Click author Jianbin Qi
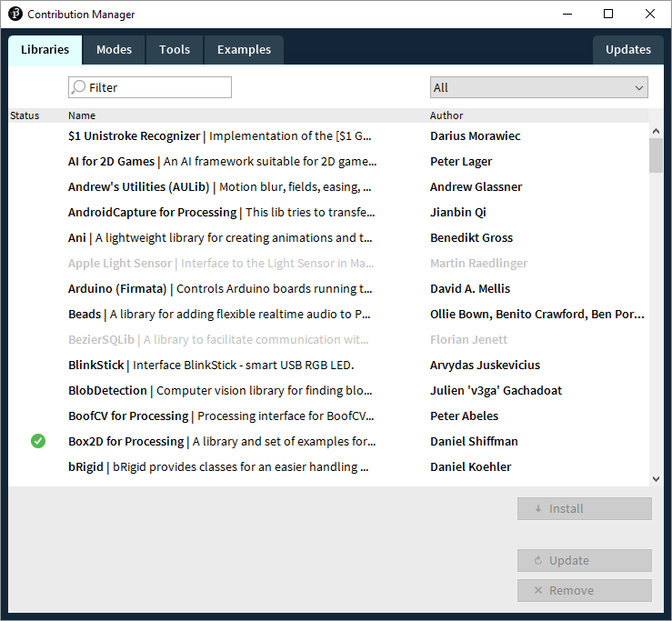Viewport: 672px width, 621px height. coord(458,212)
